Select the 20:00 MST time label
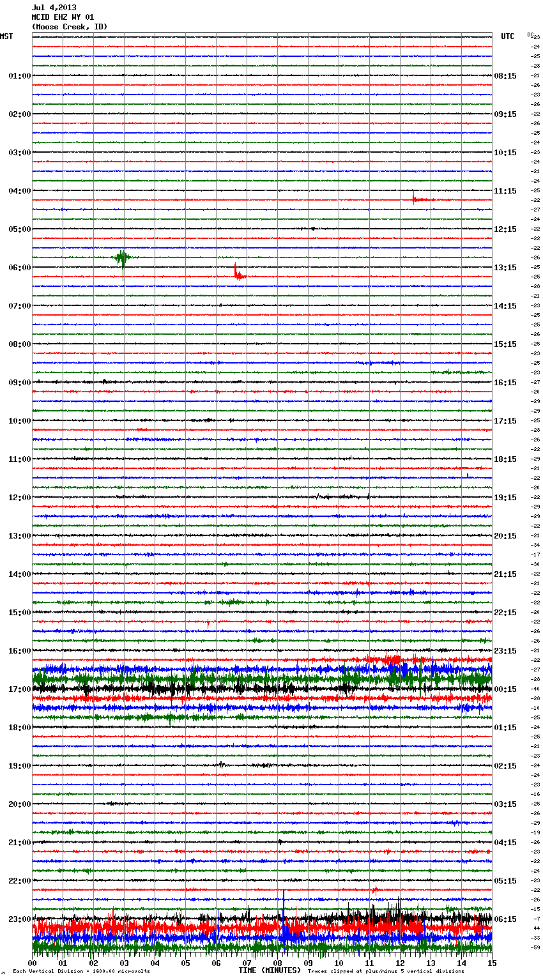Image resolution: width=543 pixels, height=980 pixels. (20, 804)
